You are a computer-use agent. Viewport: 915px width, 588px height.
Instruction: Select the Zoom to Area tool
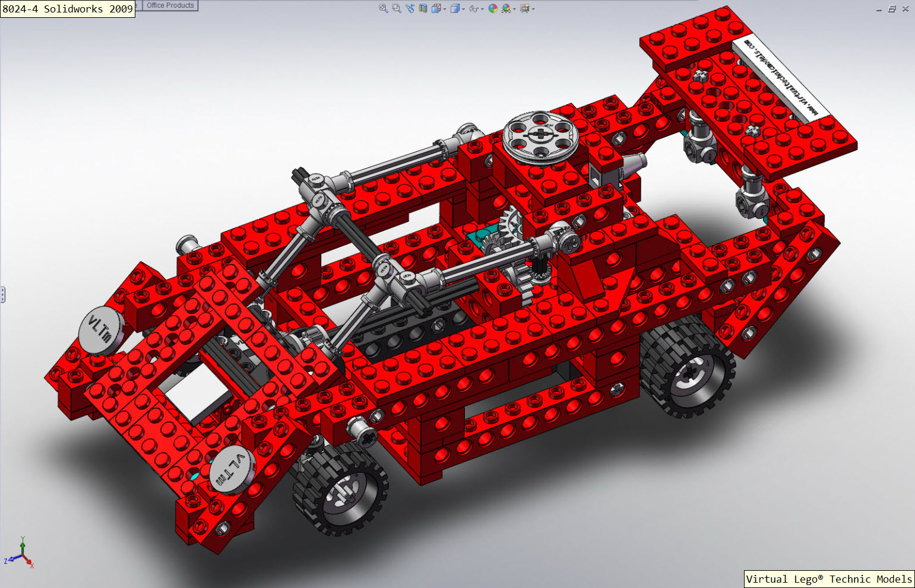[x=397, y=8]
